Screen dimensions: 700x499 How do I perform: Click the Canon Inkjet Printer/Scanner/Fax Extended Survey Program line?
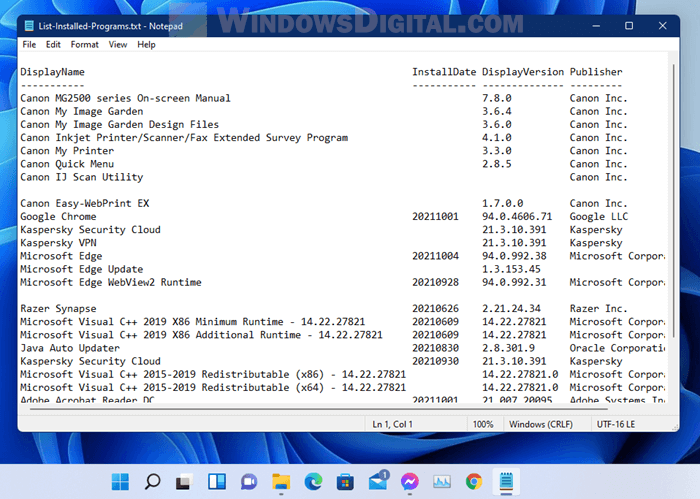pos(184,137)
